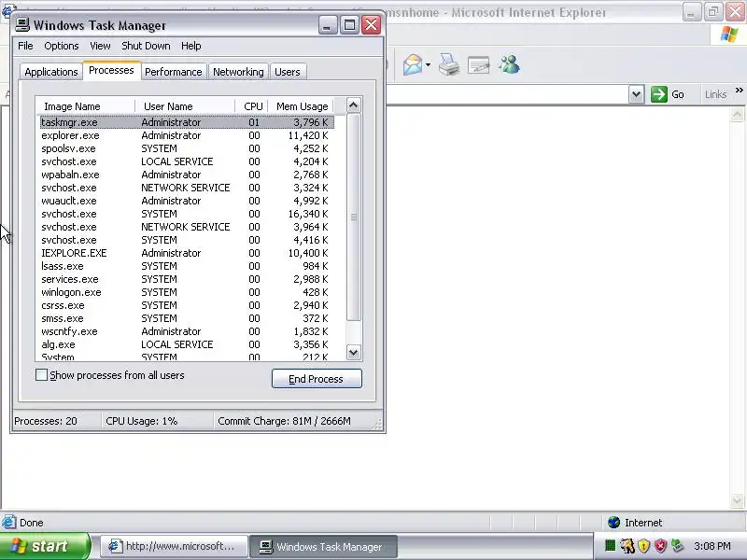Sort processes by CPU column
This screenshot has width=747, height=560.
pos(252,106)
